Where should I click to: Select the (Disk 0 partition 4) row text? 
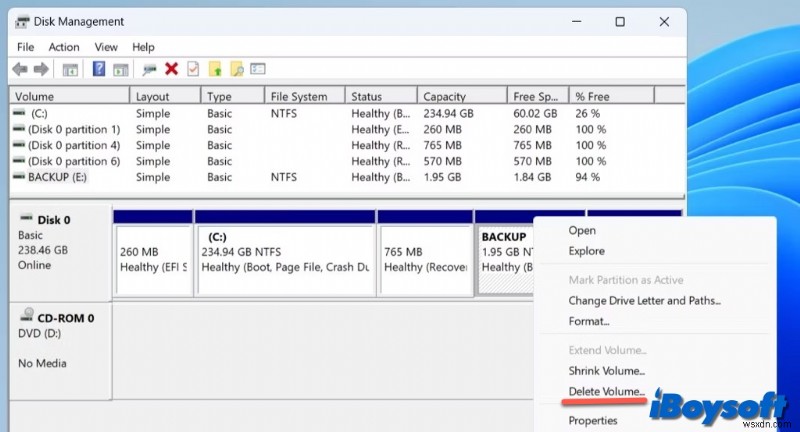[x=74, y=145]
